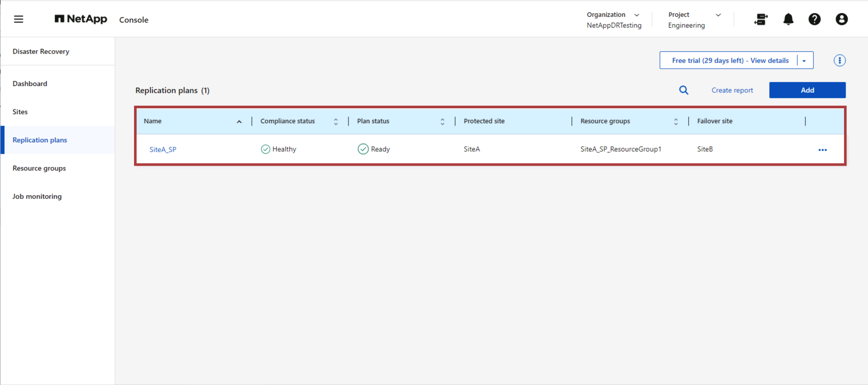Expand the Project dropdown
Viewport: 868px width, 385px height.
pyautogui.click(x=718, y=15)
